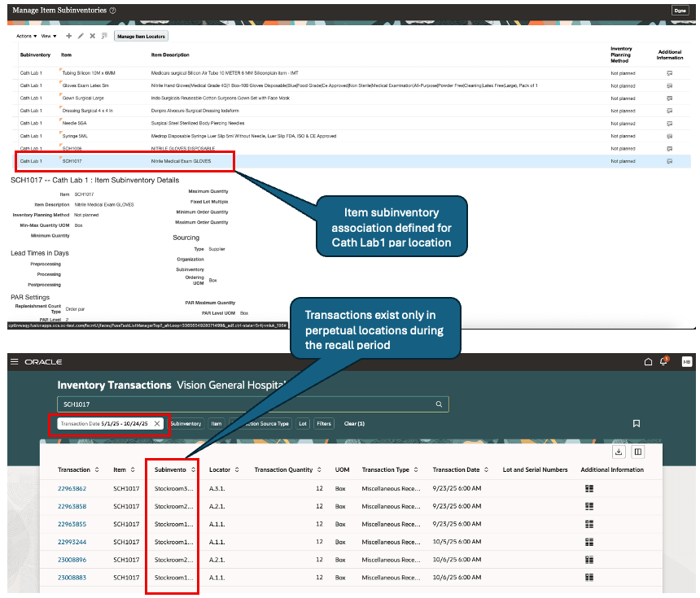Sort by the Item column

[133, 469]
